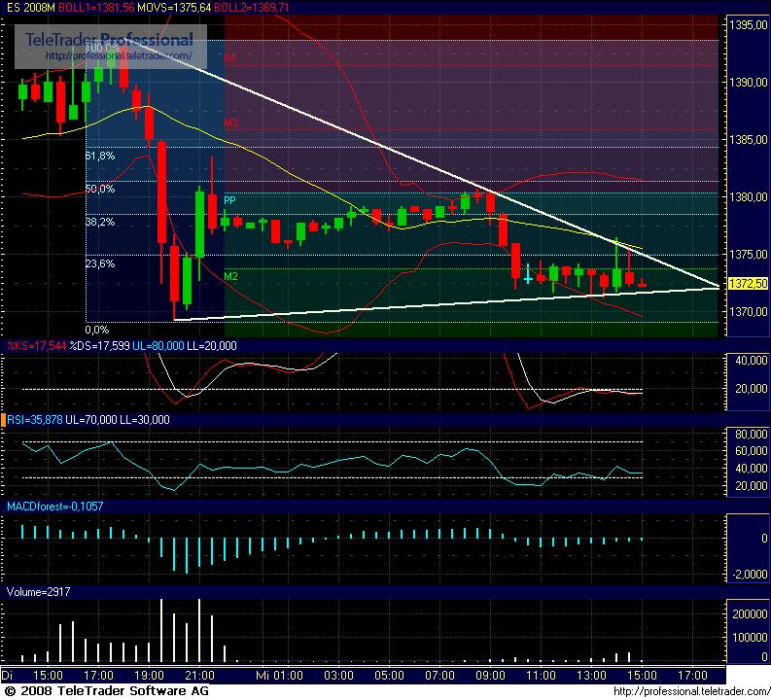
Task: Click the 50,0% Fibonacci level label
Action: pyautogui.click(x=100, y=190)
